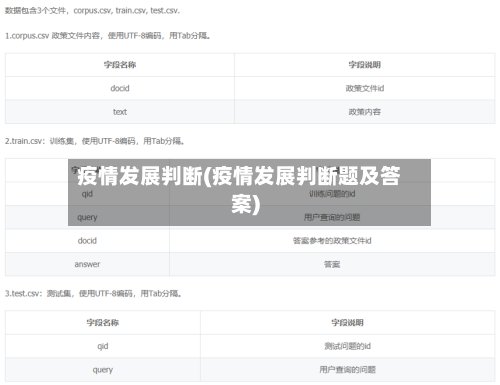Click the '政策内容' description cell
The height and width of the screenshot is (385, 500).
365,112
